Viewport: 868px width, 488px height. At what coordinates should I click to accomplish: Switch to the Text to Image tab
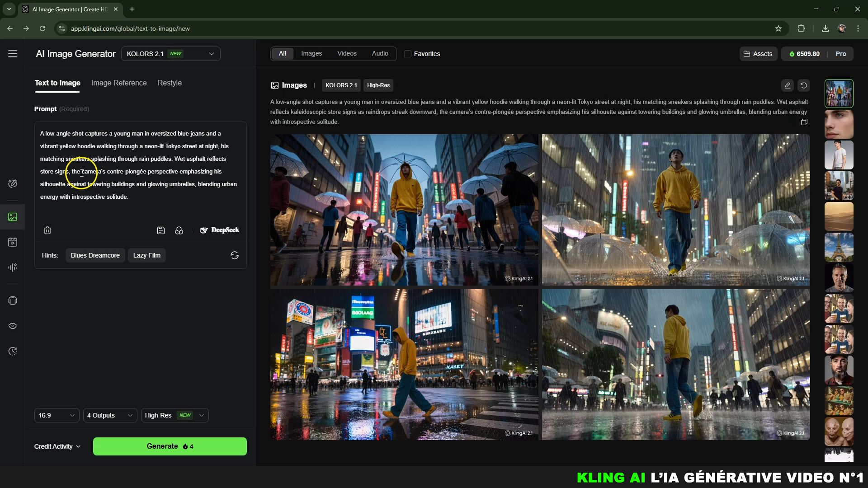pos(57,83)
